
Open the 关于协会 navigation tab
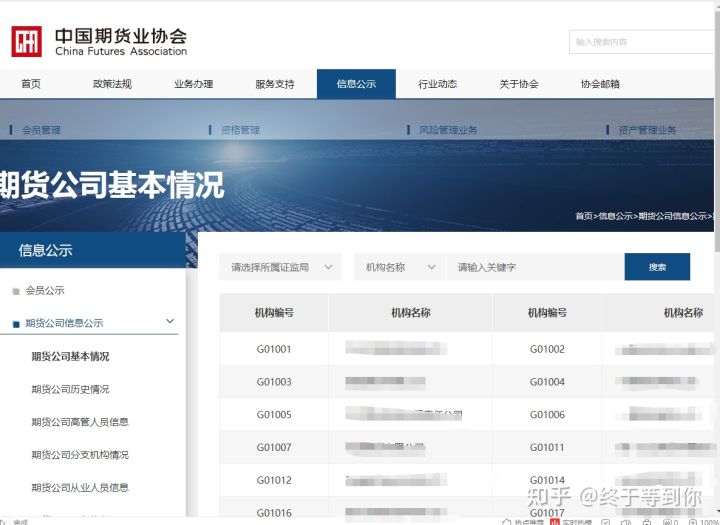click(x=519, y=84)
